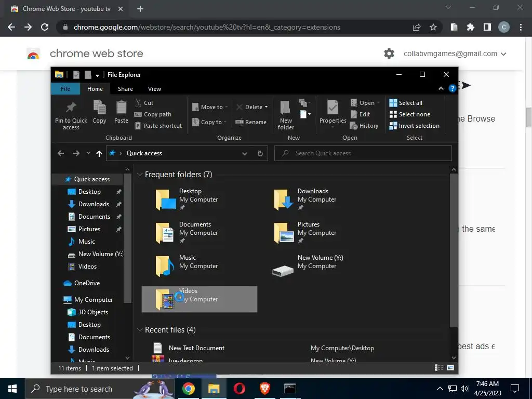
Task: Open Opera from the taskbar
Action: 239,389
